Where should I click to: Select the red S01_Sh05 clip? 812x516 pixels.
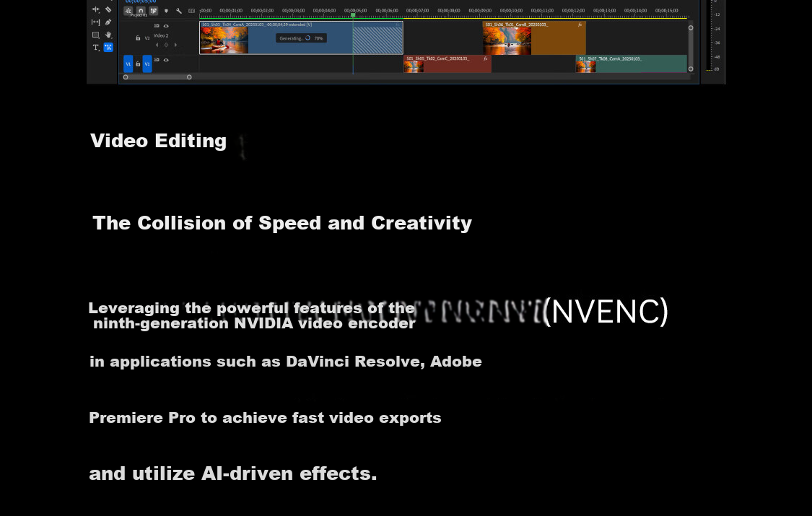point(447,64)
